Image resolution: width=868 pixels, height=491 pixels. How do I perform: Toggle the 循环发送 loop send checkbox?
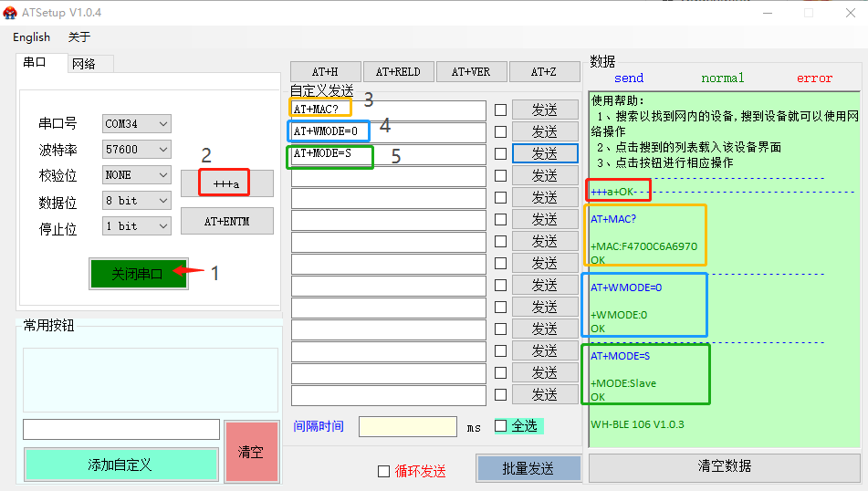pos(383,472)
